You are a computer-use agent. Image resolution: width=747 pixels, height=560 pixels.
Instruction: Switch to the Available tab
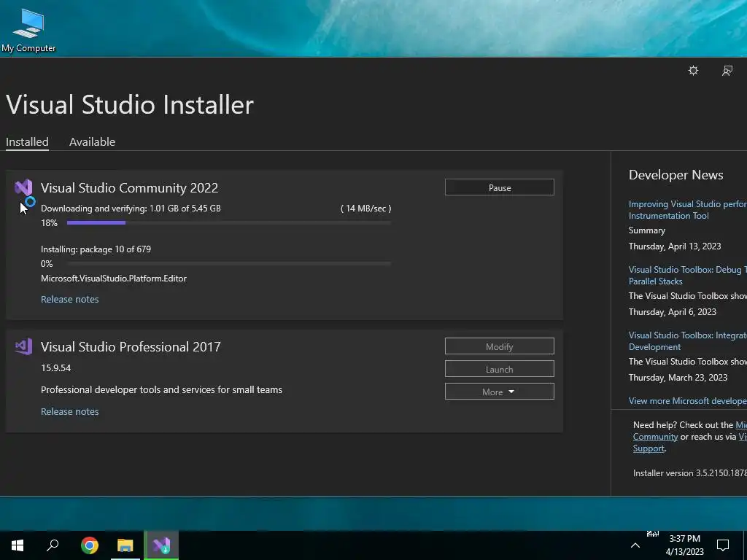[92, 142]
